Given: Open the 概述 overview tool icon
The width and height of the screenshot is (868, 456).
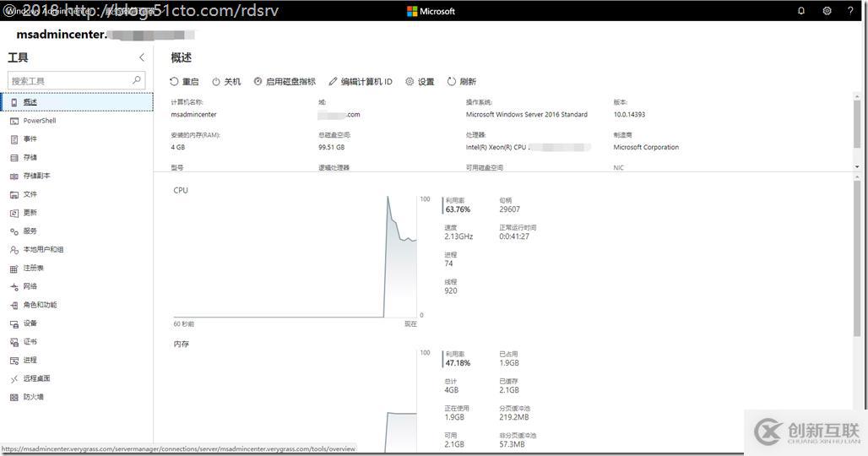Looking at the screenshot, I should [14, 102].
